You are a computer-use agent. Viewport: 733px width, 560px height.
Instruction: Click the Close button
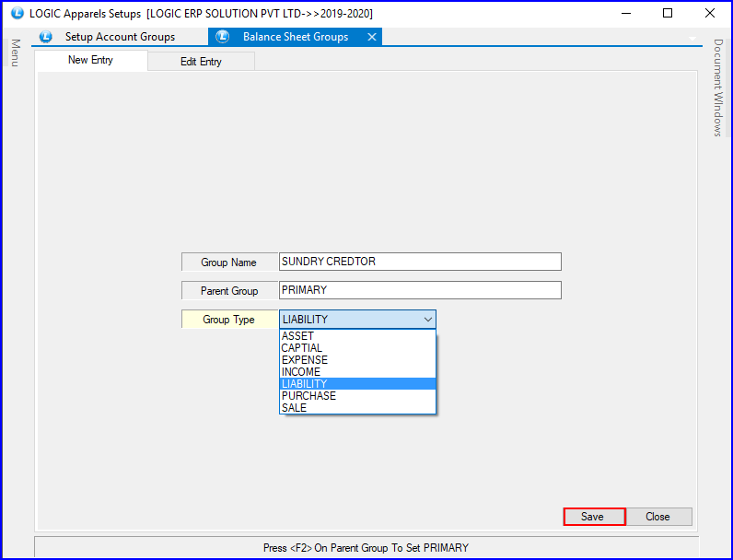[657, 517]
